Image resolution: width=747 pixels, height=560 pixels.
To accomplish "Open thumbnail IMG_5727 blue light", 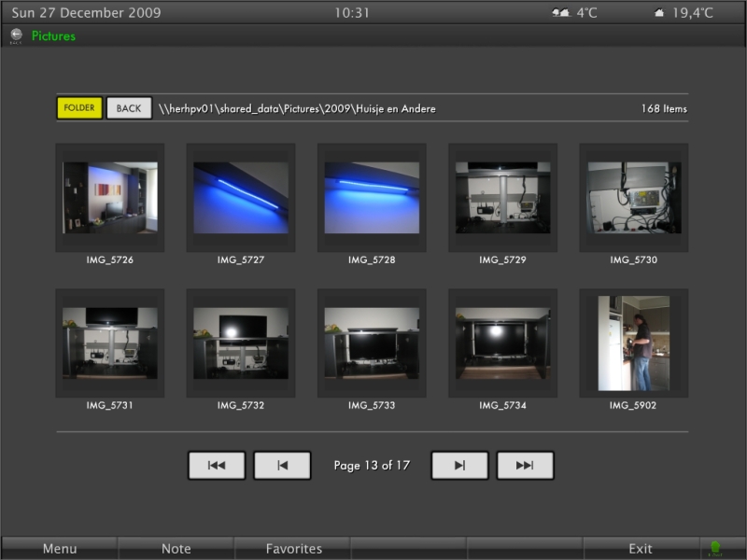I will tap(241, 198).
